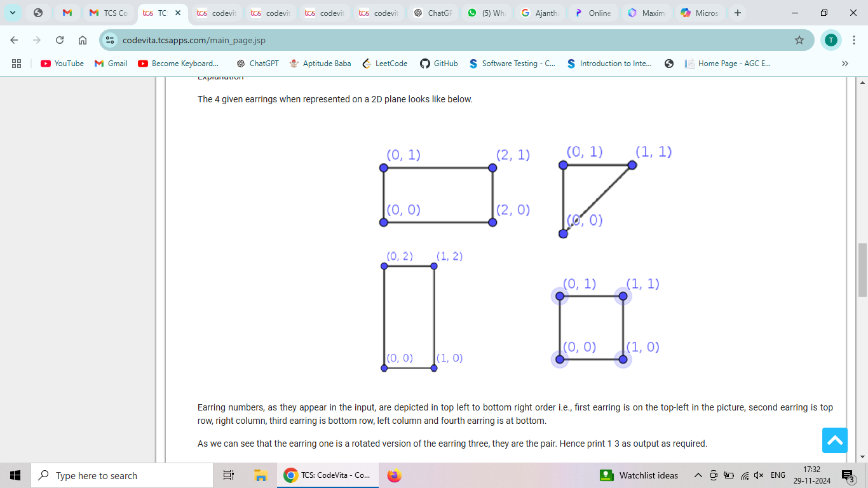The image size is (868, 488).
Task: Switch to first codevit tab
Action: [x=217, y=13]
